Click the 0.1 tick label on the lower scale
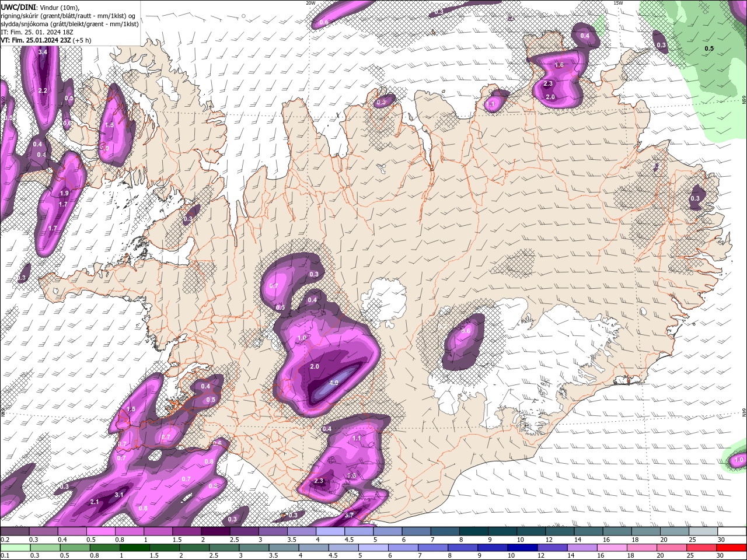 click(5, 556)
